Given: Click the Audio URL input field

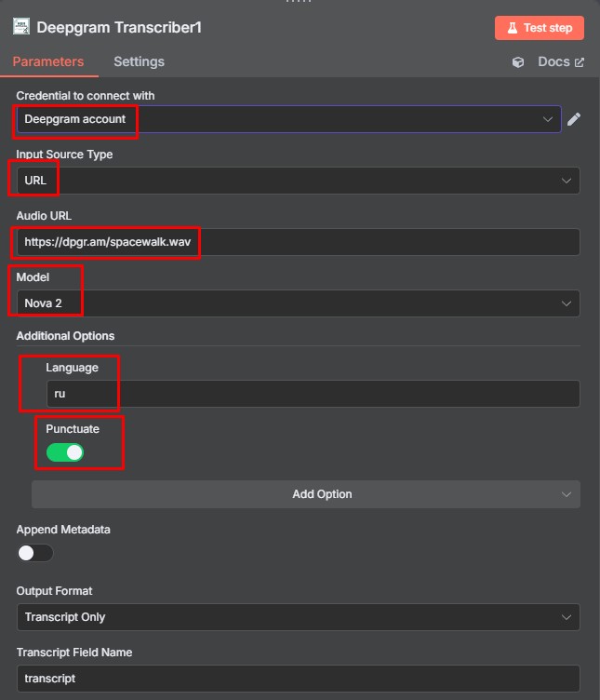Looking at the screenshot, I should [x=298, y=242].
